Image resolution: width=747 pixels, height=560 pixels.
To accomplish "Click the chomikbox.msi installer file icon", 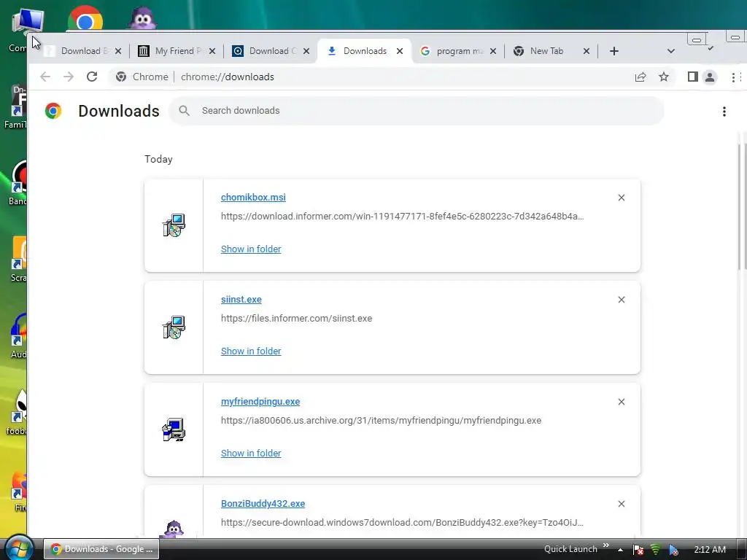I will 174,225.
